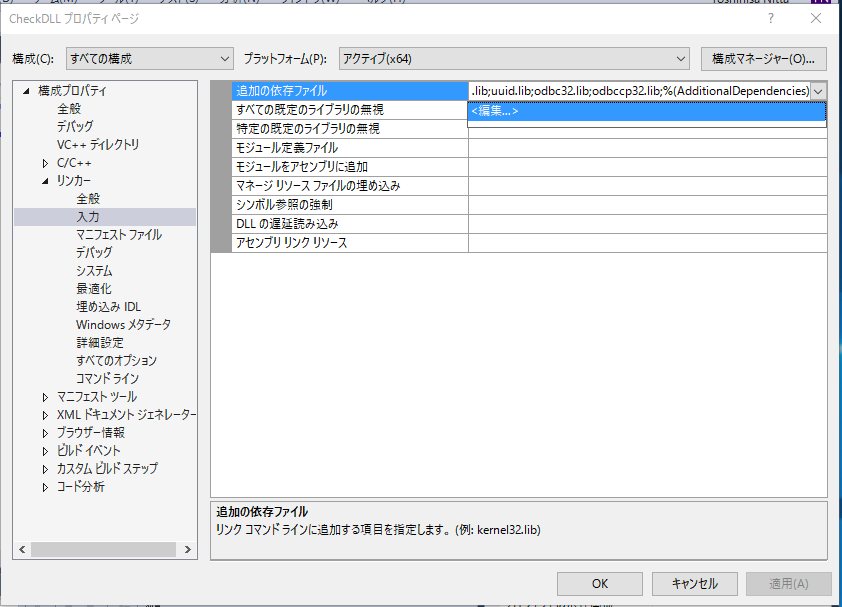Click the 追加の依存ファイル value field
This screenshot has width=842, height=607.
(x=638, y=91)
